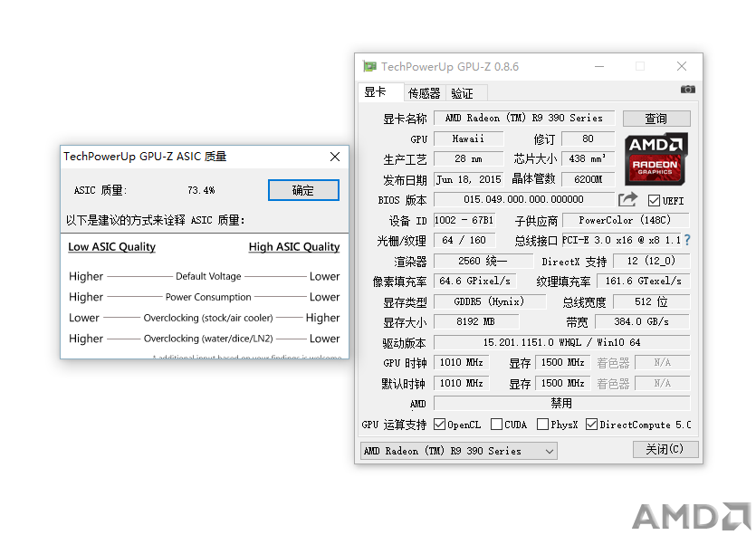Click the camera screenshot icon in GPU-Z
This screenshot has width=756, height=535.
click(x=687, y=89)
